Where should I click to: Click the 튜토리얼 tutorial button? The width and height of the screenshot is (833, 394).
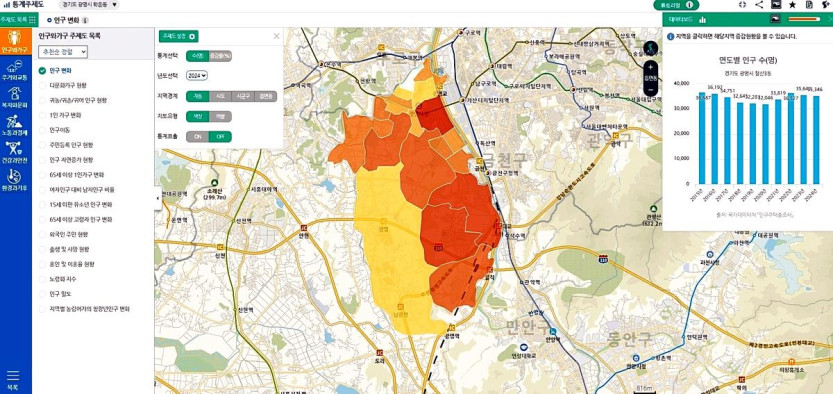coord(676,5)
